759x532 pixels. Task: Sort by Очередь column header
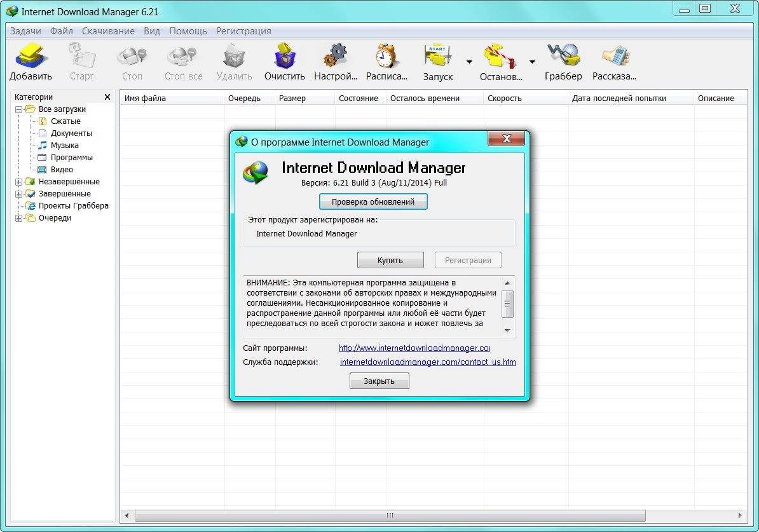(250, 99)
